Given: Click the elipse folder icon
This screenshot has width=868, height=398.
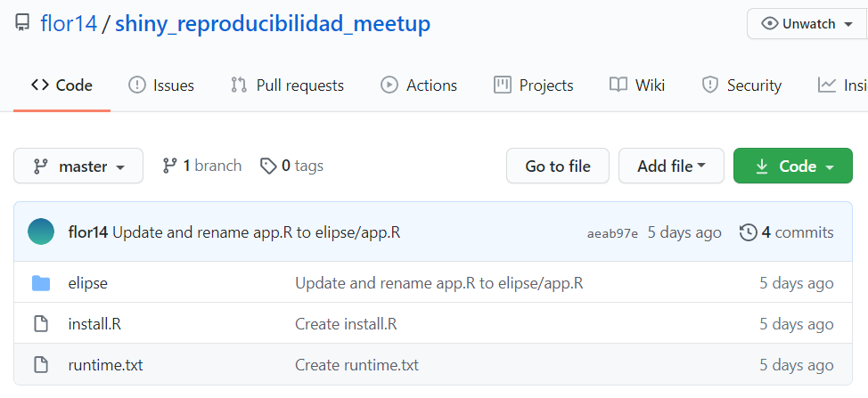Looking at the screenshot, I should pos(41,283).
